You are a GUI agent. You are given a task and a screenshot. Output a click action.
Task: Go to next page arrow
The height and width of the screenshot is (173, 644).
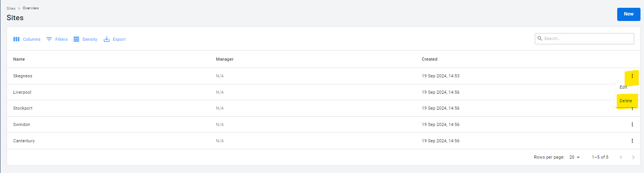click(x=633, y=157)
